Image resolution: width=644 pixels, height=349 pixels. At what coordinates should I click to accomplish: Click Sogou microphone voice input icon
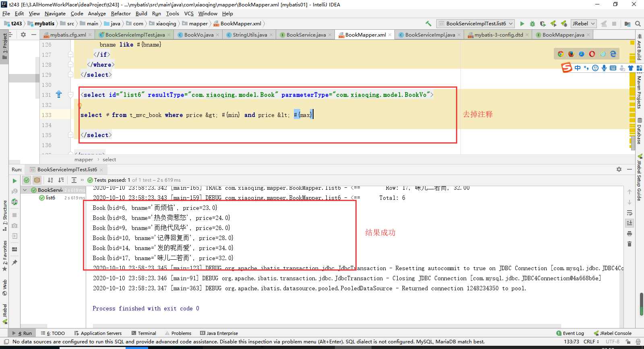(x=604, y=68)
